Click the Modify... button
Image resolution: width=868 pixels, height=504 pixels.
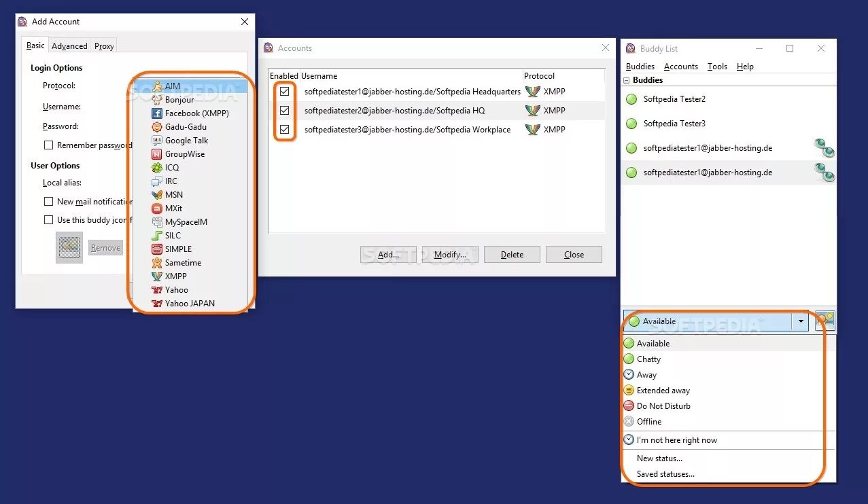[x=450, y=255]
